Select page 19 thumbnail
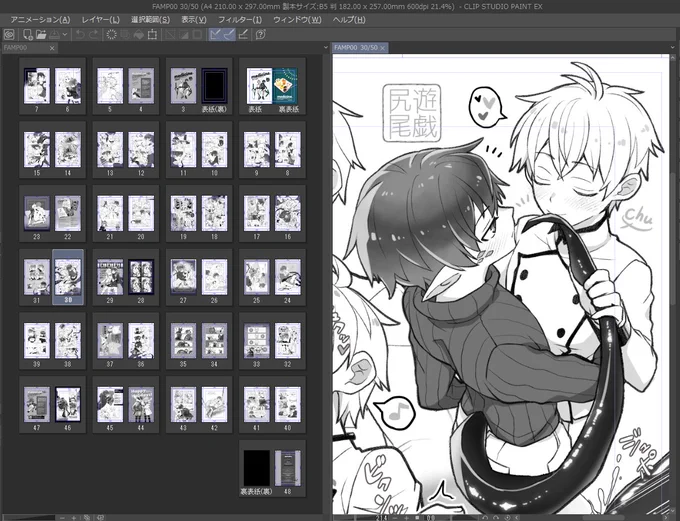680x521 pixels. tap(183, 214)
